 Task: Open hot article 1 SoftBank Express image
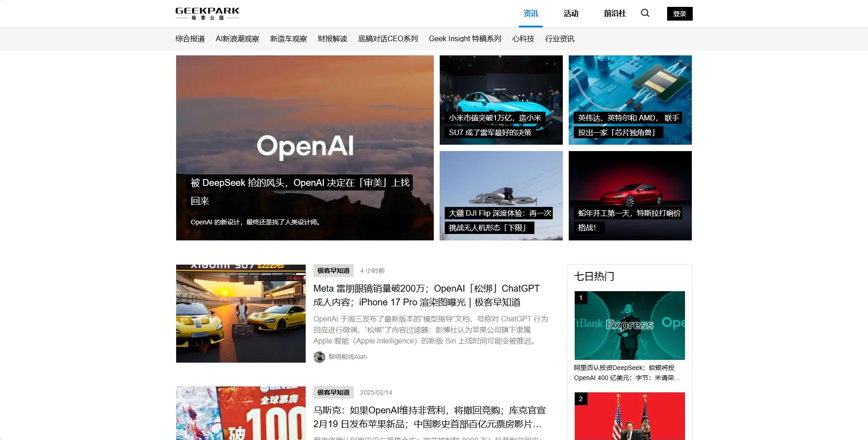630,326
